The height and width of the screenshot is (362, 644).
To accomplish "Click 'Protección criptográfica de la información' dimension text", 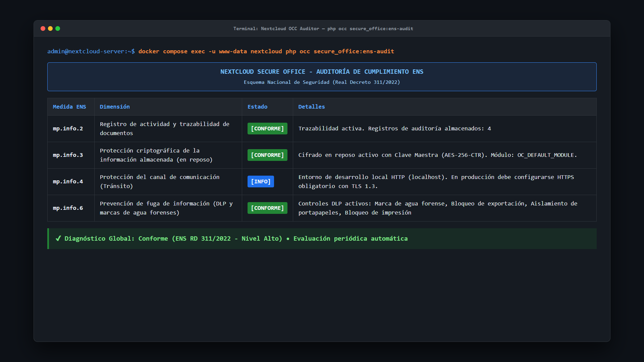I will [156, 155].
